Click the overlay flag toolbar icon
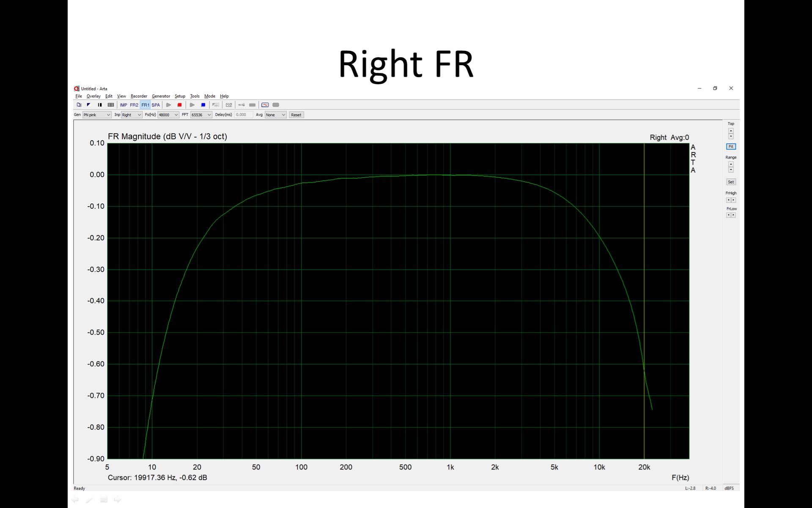Viewport: 812px width, 508px height. coord(89,105)
